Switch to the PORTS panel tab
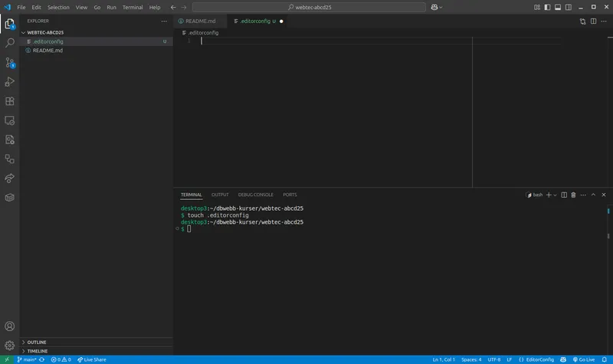Screen dimensions: 613x364 point(290,195)
